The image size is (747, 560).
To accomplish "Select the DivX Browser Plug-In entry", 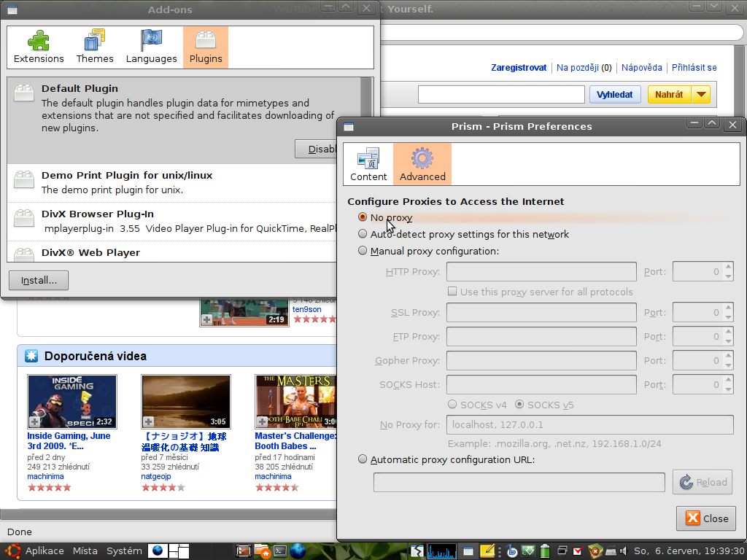I will [x=172, y=222].
